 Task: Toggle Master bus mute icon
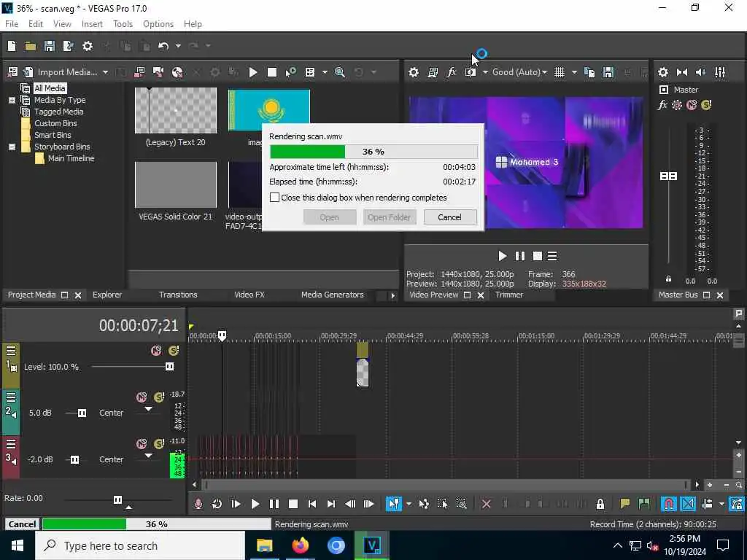click(x=692, y=105)
